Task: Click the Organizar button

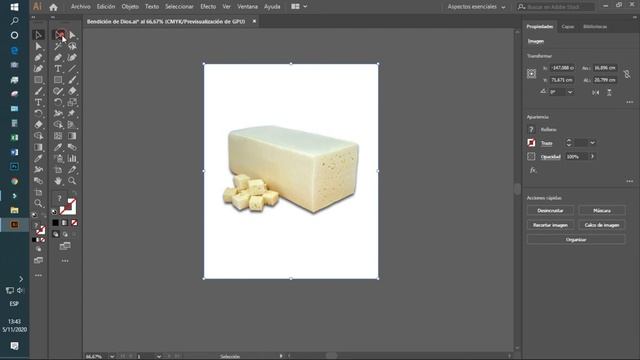Action: 576,240
